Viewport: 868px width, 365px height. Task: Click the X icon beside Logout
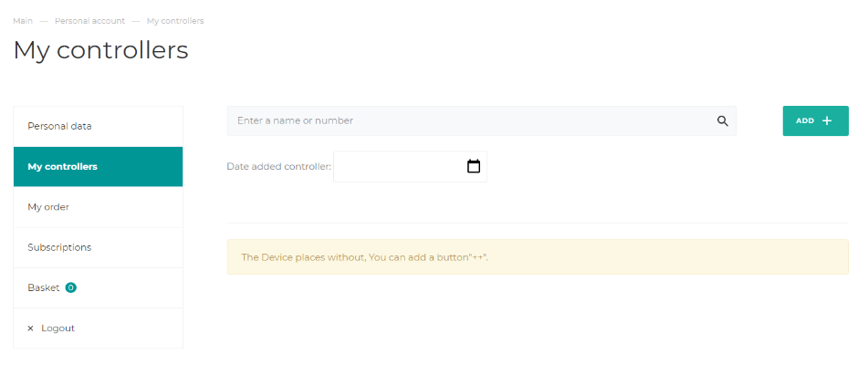click(x=30, y=328)
